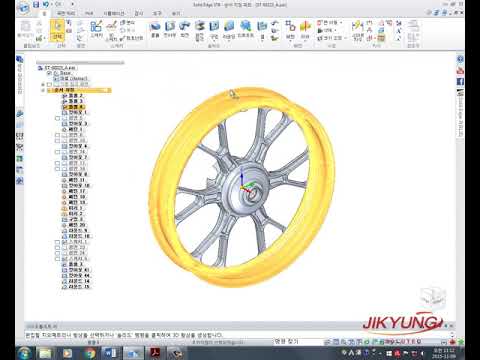Choose the Pattern (패턴) command
This screenshot has height=360, width=480.
290,29
